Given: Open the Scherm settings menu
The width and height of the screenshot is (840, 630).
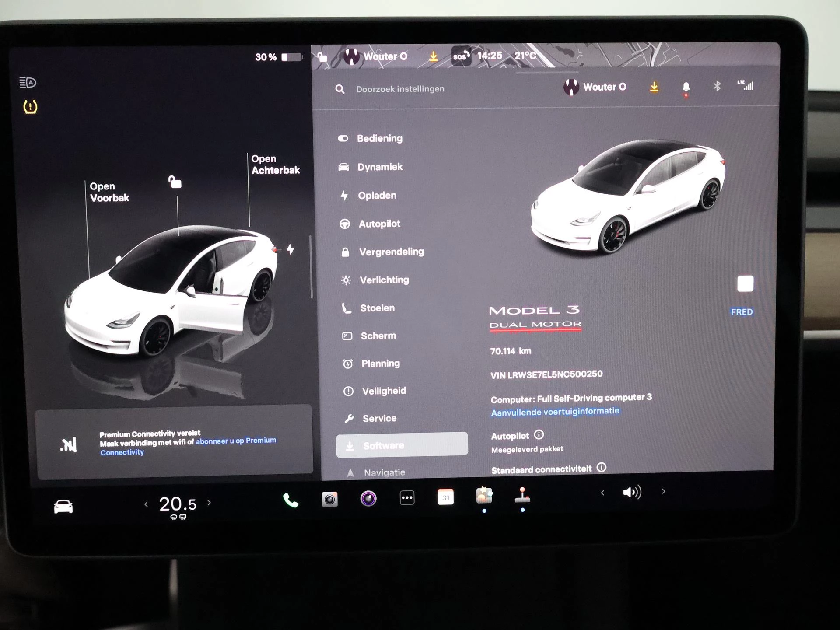Looking at the screenshot, I should click(378, 336).
